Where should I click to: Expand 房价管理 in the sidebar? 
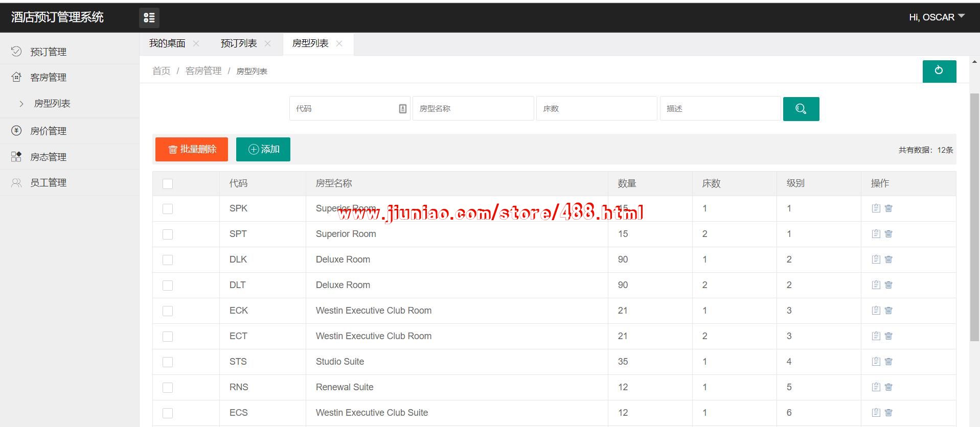[48, 131]
